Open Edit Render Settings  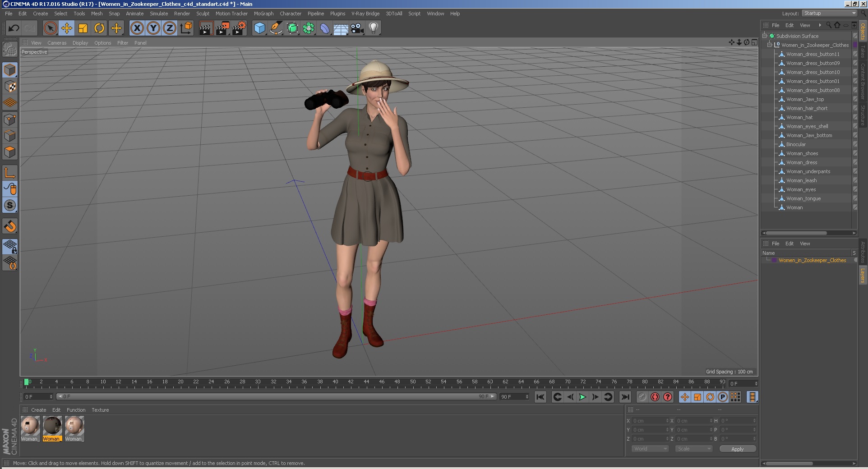click(x=239, y=28)
